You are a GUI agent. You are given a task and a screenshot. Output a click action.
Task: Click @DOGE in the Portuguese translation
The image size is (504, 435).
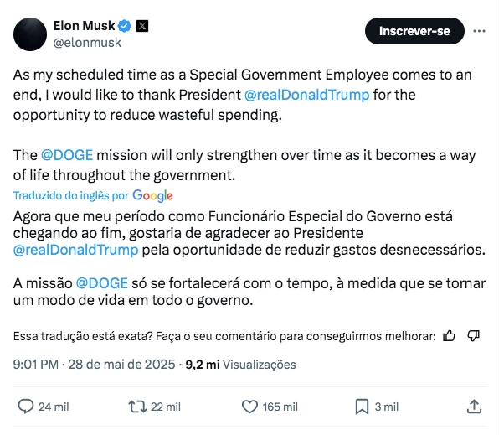point(101,283)
